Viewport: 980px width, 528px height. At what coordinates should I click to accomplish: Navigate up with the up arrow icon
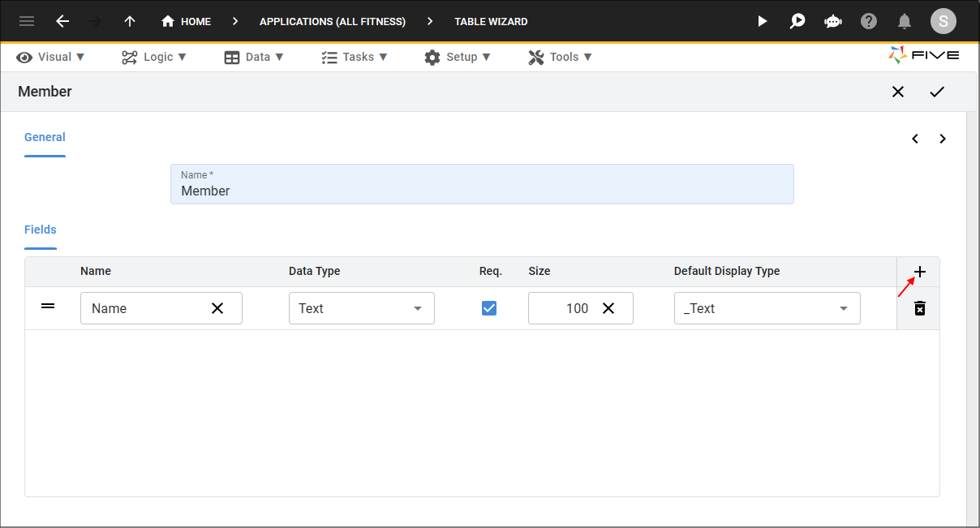click(x=130, y=21)
